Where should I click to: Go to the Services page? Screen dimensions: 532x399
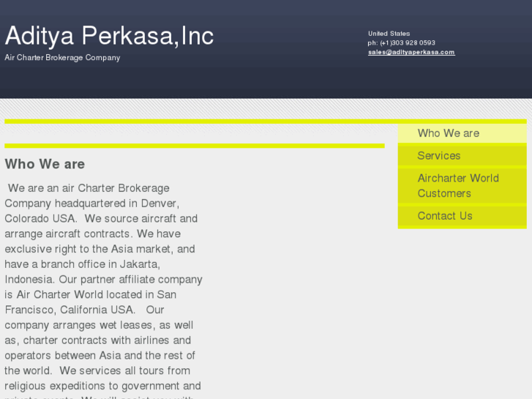pos(462,155)
